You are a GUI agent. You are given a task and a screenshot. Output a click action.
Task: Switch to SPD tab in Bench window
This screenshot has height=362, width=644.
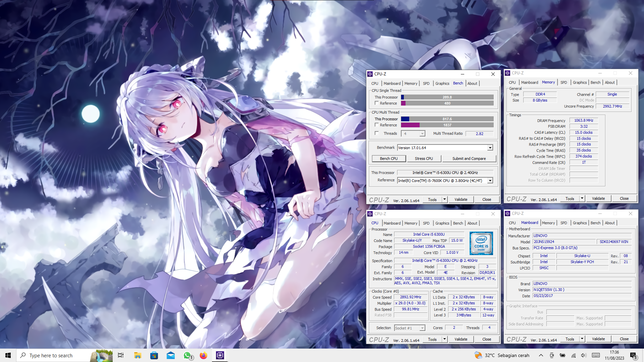tap(426, 83)
